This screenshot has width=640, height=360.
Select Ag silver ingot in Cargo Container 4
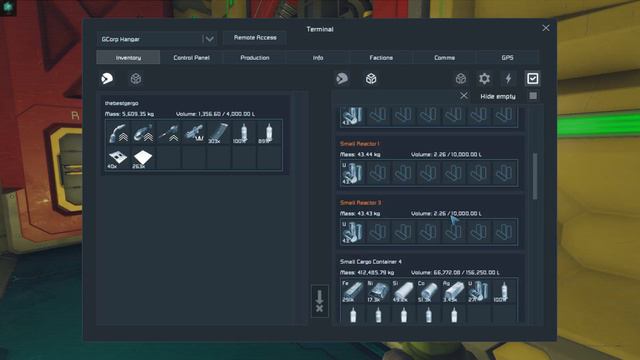coord(454,291)
